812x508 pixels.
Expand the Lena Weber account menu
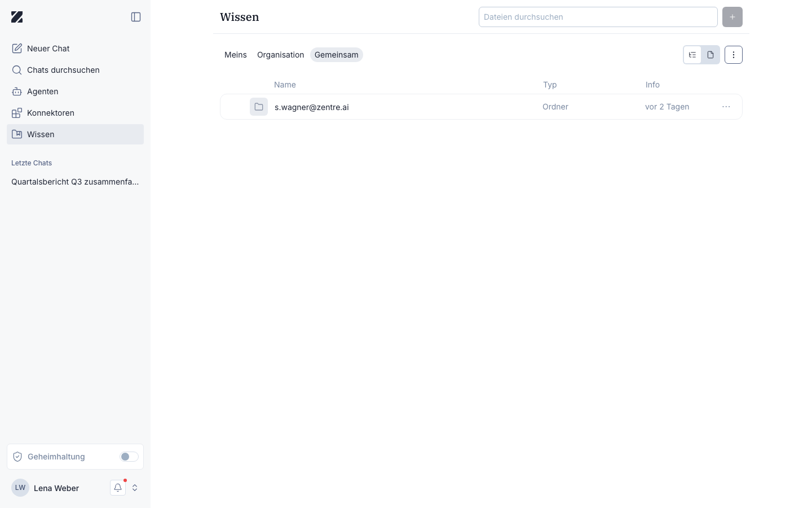135,488
